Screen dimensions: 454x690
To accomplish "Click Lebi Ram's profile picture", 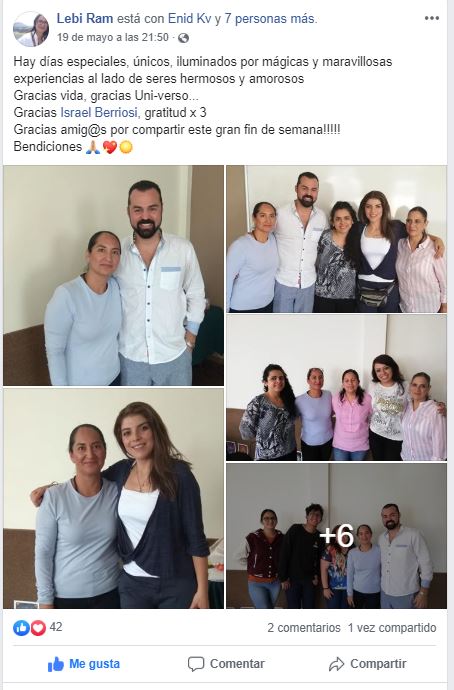I will coord(31,29).
